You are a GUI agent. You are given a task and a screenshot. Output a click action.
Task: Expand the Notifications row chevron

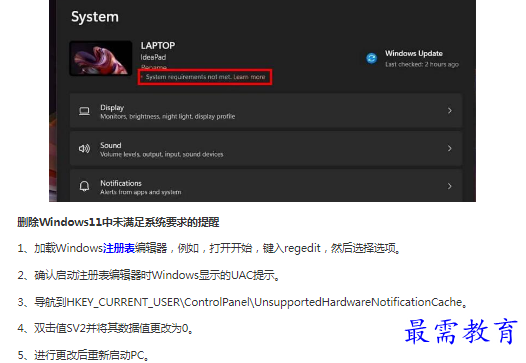[x=450, y=186]
